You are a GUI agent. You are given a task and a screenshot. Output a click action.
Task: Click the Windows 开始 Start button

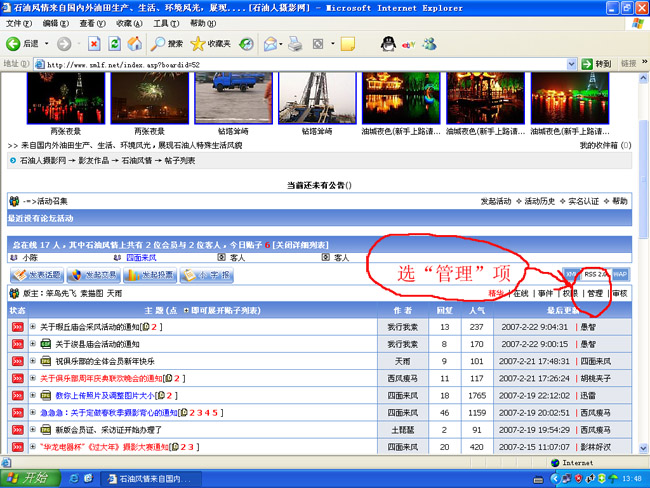click(x=31, y=478)
